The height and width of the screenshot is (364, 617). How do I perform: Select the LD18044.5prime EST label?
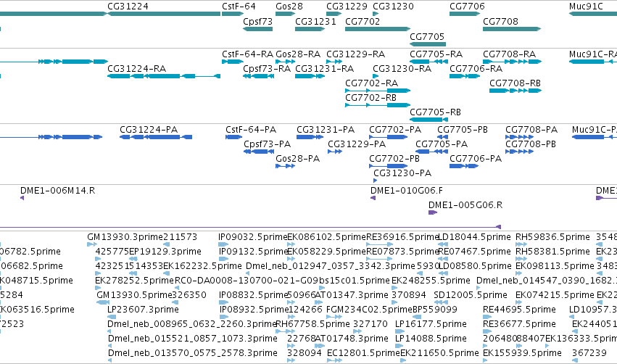point(474,237)
